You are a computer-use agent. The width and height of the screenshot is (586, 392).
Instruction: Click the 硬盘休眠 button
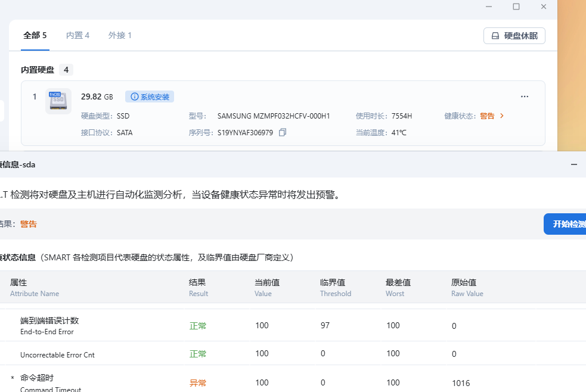tap(514, 36)
